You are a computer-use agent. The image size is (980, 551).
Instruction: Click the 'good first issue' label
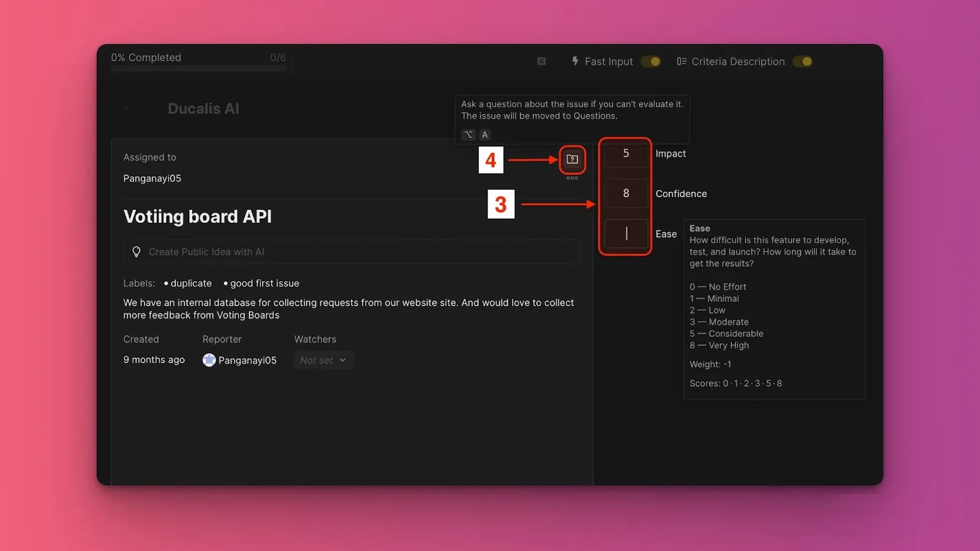(264, 283)
